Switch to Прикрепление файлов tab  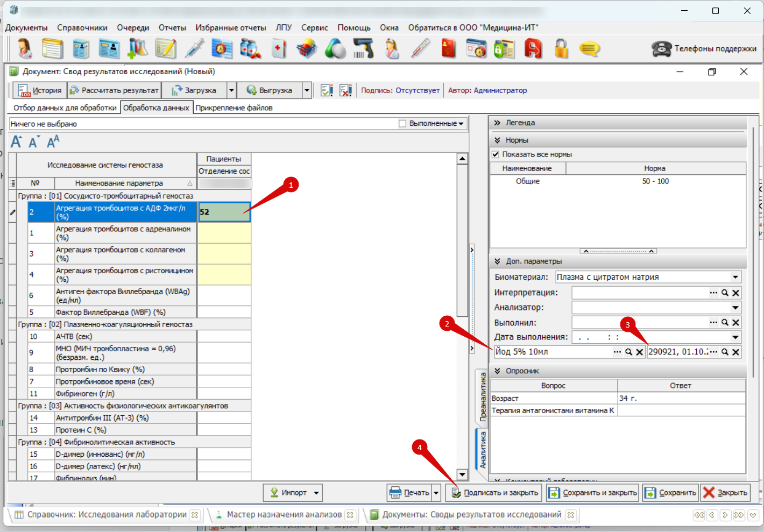click(234, 108)
